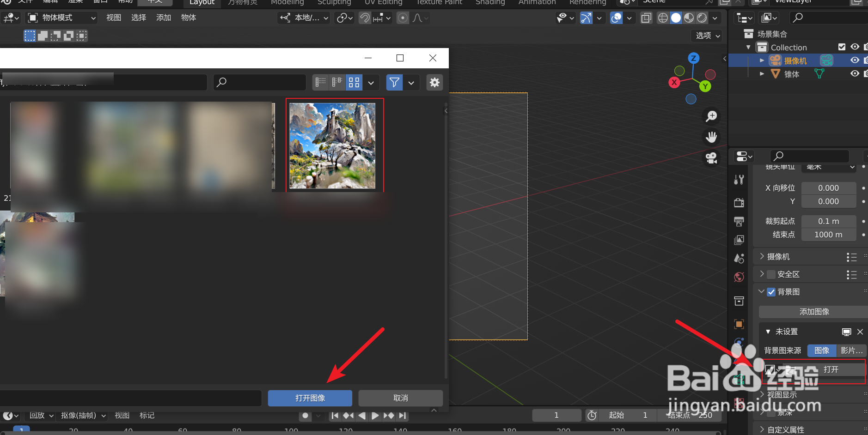868x435 pixels.
Task: Choose the subtract selection mode icon
Action: (55, 36)
